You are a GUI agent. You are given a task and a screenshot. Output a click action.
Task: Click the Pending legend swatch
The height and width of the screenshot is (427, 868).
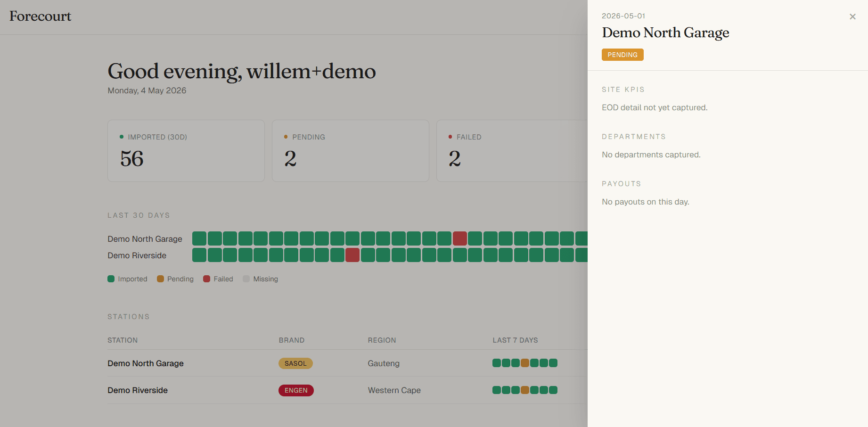coord(160,279)
